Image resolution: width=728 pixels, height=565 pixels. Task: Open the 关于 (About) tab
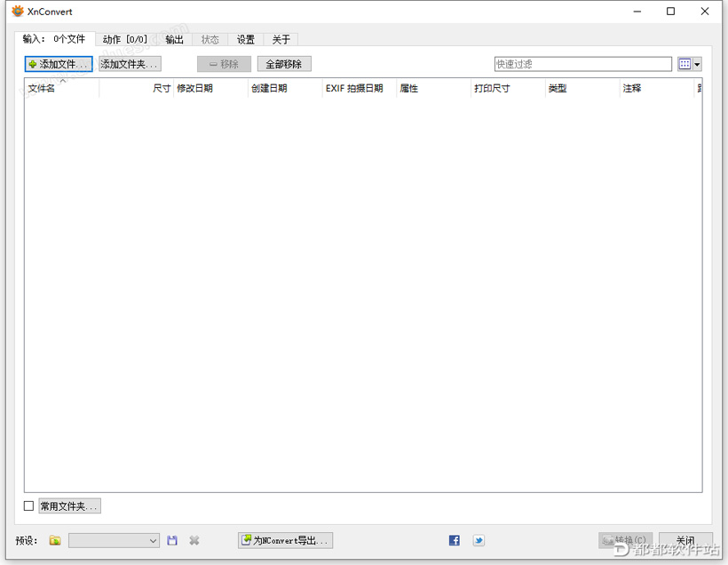(x=281, y=39)
